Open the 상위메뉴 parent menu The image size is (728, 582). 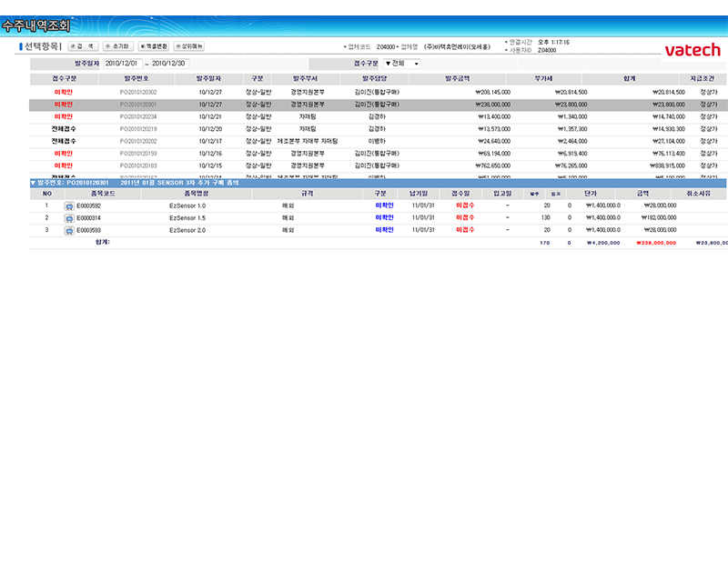[x=188, y=45]
